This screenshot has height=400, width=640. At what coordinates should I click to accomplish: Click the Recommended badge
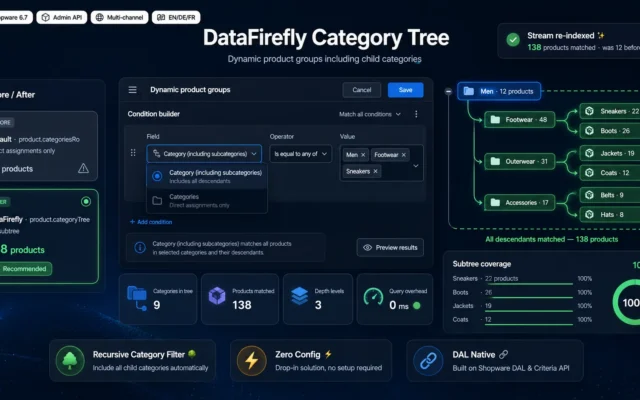tap(24, 269)
